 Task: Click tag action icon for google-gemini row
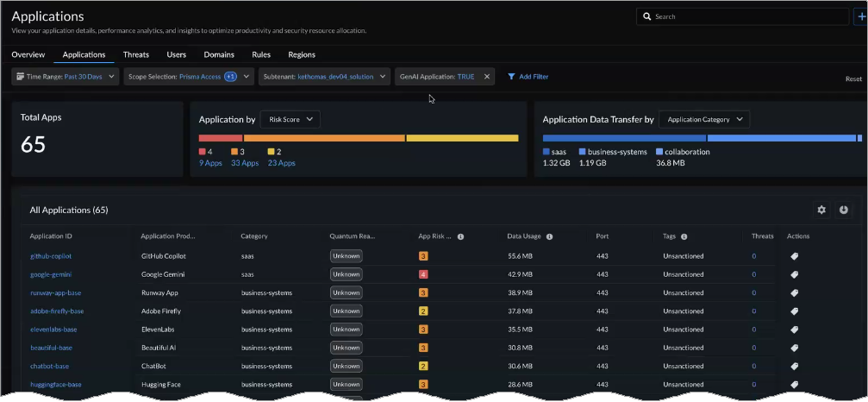click(794, 274)
